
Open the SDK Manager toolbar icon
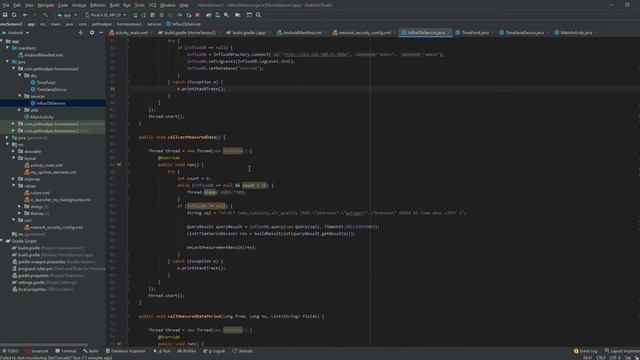pos(227,15)
